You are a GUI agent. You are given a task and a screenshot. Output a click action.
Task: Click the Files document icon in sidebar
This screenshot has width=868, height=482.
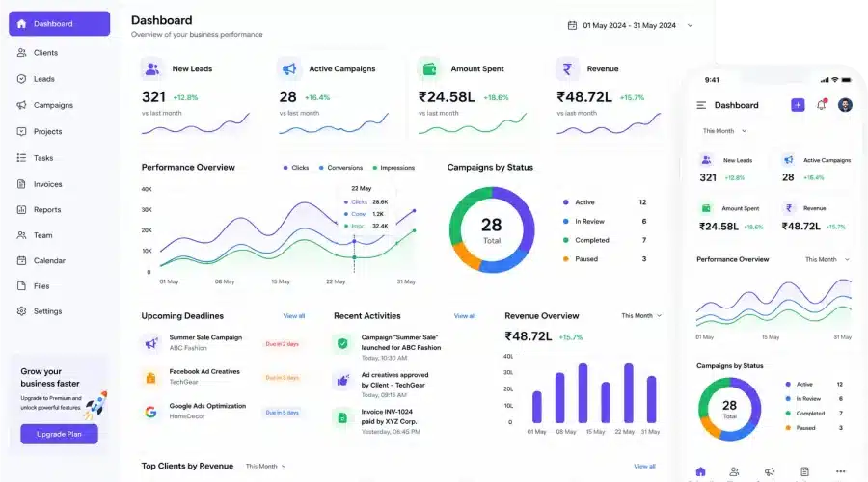pyautogui.click(x=21, y=286)
